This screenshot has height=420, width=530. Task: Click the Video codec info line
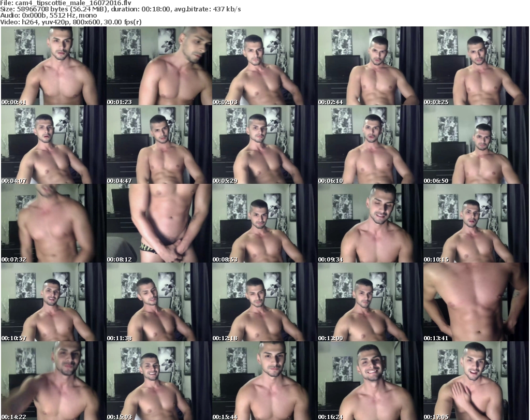[x=70, y=22]
